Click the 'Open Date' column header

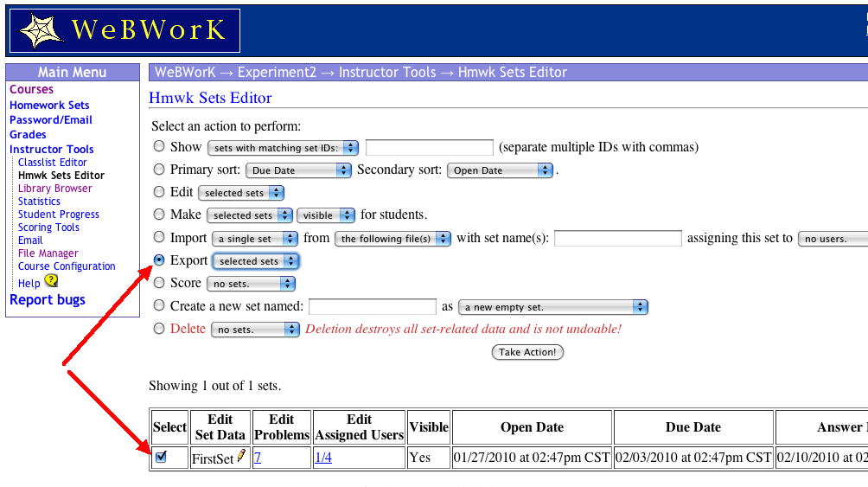[x=532, y=427]
